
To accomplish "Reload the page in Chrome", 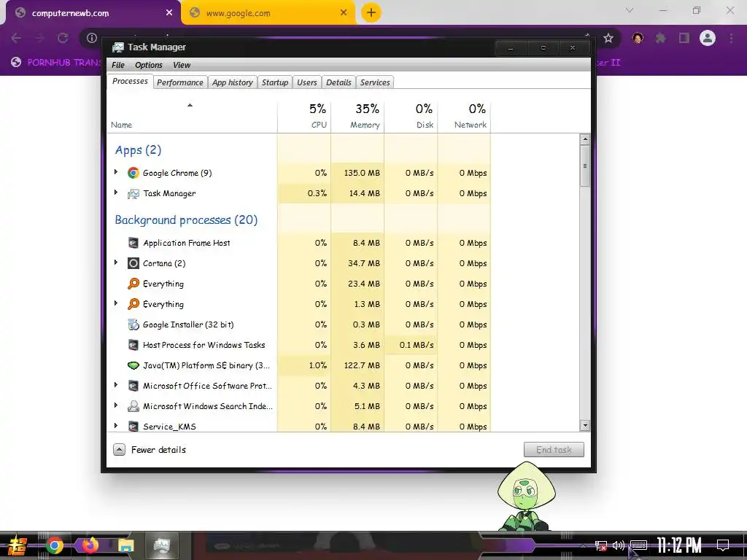I will click(63, 38).
